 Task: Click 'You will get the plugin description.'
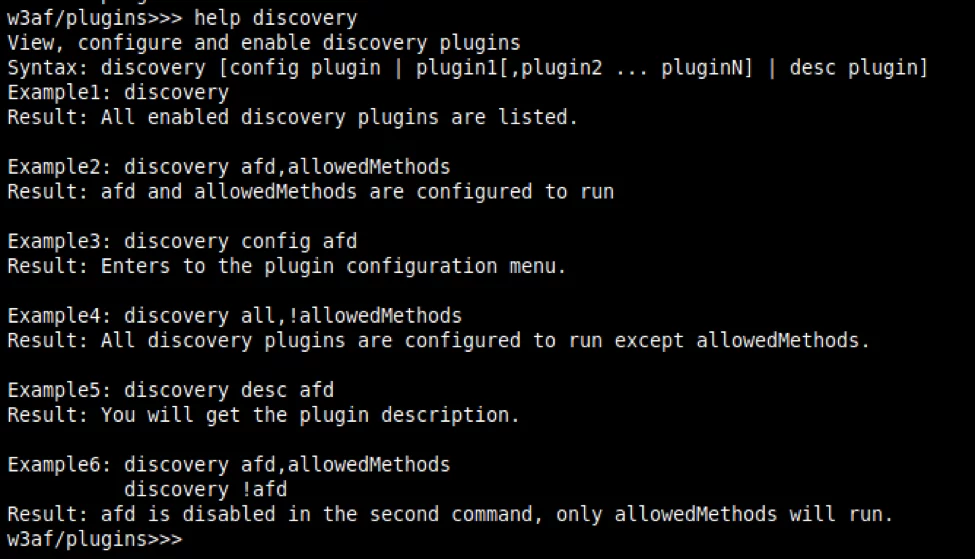tap(310, 415)
